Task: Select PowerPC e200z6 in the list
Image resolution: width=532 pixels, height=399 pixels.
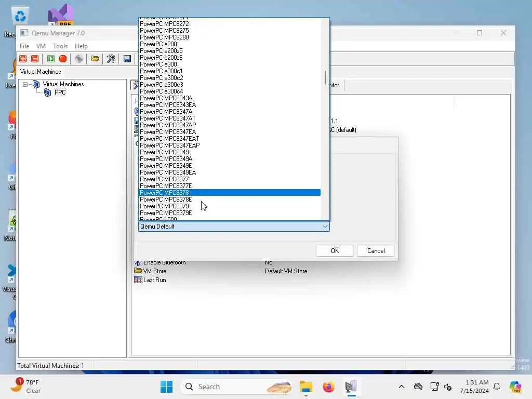Action: click(x=230, y=57)
